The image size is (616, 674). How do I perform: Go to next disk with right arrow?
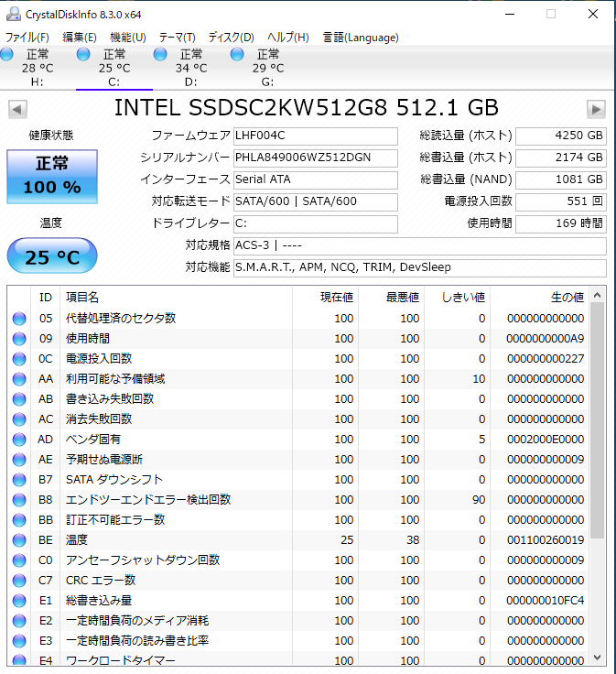pyautogui.click(x=597, y=109)
